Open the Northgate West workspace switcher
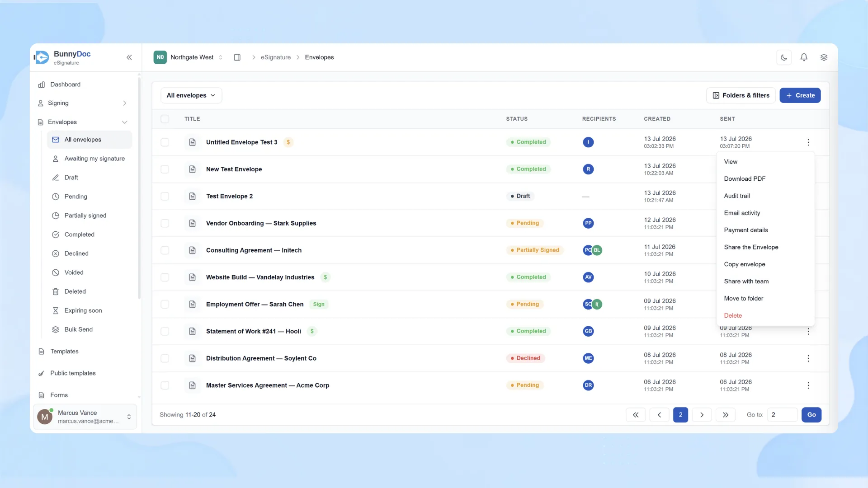The width and height of the screenshot is (868, 488). [x=189, y=57]
